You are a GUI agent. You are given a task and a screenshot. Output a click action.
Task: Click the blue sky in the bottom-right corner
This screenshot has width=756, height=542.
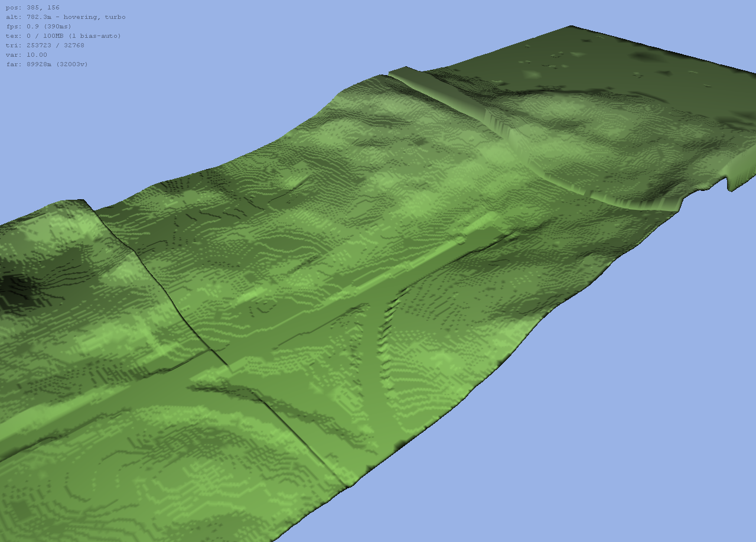(679, 473)
